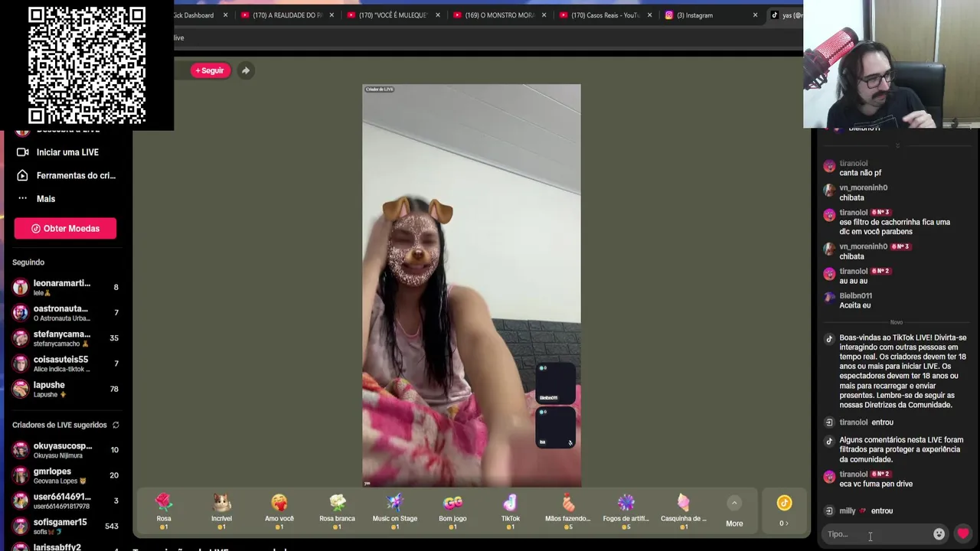
Task: Click the chat message input field
Action: pos(877,534)
